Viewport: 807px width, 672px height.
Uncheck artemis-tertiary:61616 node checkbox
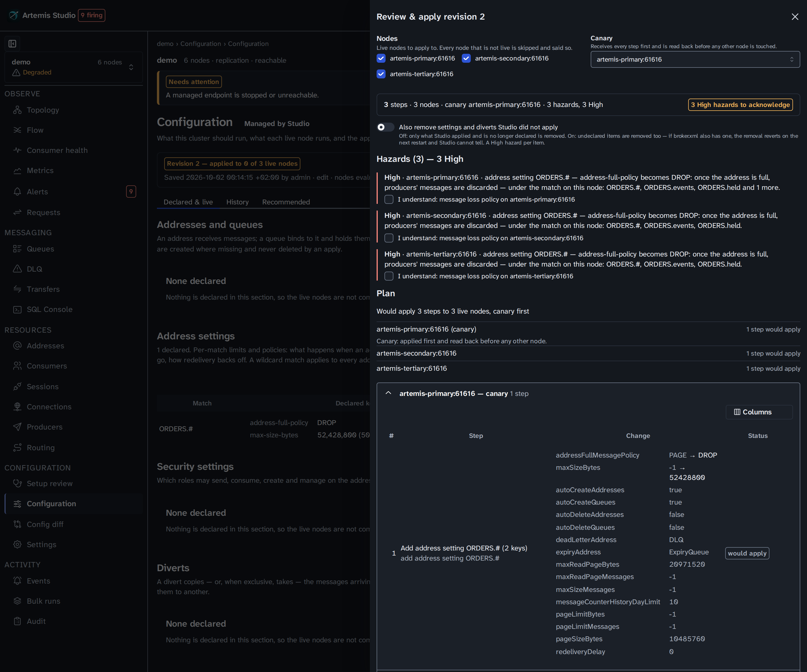381,74
